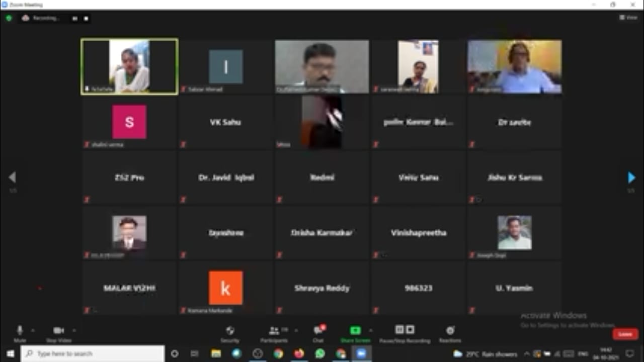Select the Redmi participant tile
The width and height of the screenshot is (644, 362).
tap(322, 177)
